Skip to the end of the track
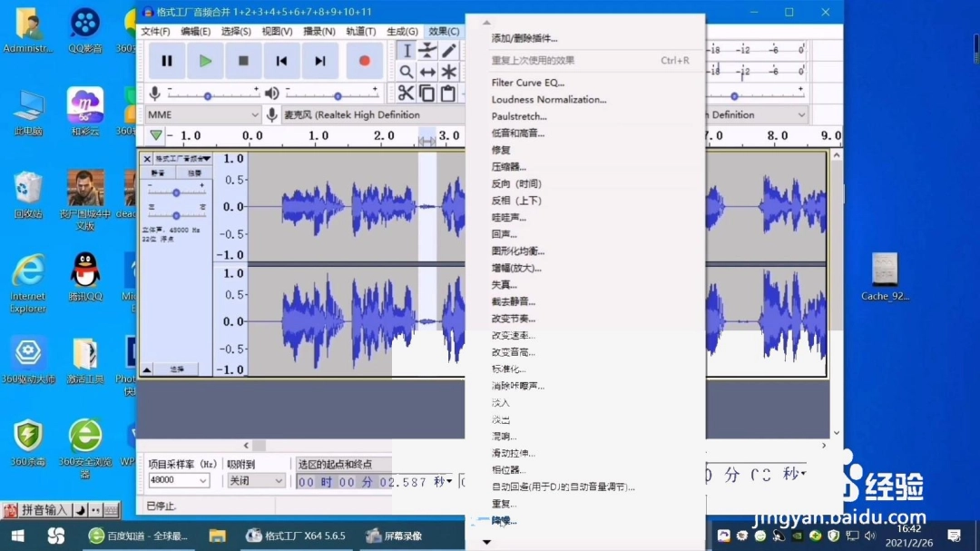980x551 pixels. coord(320,61)
